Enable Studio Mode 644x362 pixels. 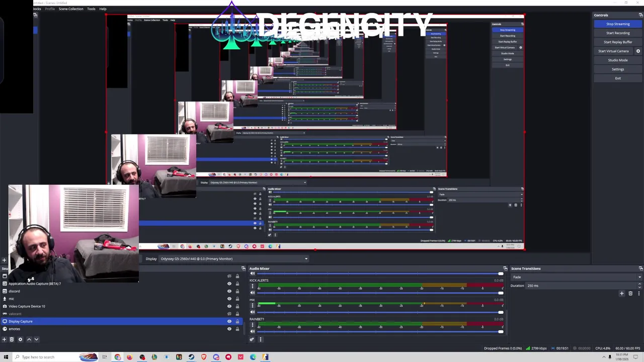618,60
